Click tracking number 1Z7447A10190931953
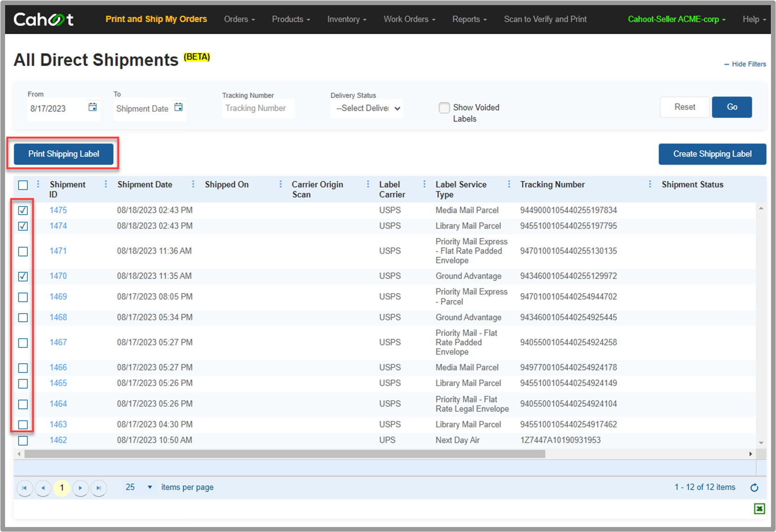The width and height of the screenshot is (776, 532). [560, 440]
